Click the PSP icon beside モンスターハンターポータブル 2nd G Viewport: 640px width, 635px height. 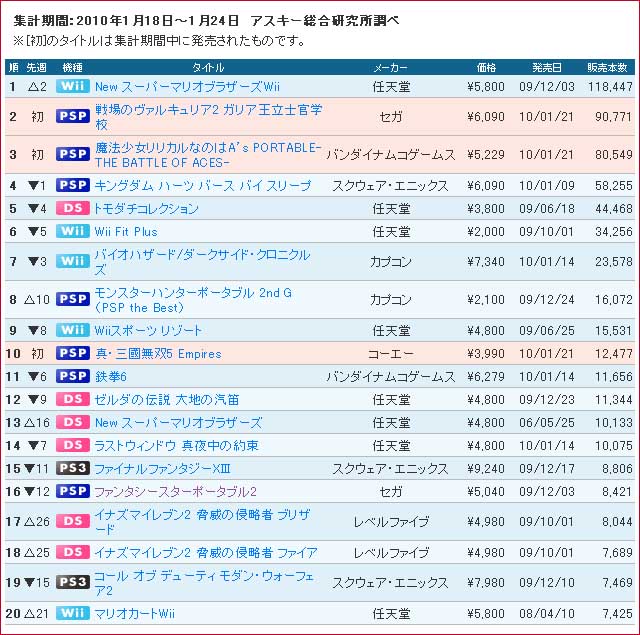[73, 299]
